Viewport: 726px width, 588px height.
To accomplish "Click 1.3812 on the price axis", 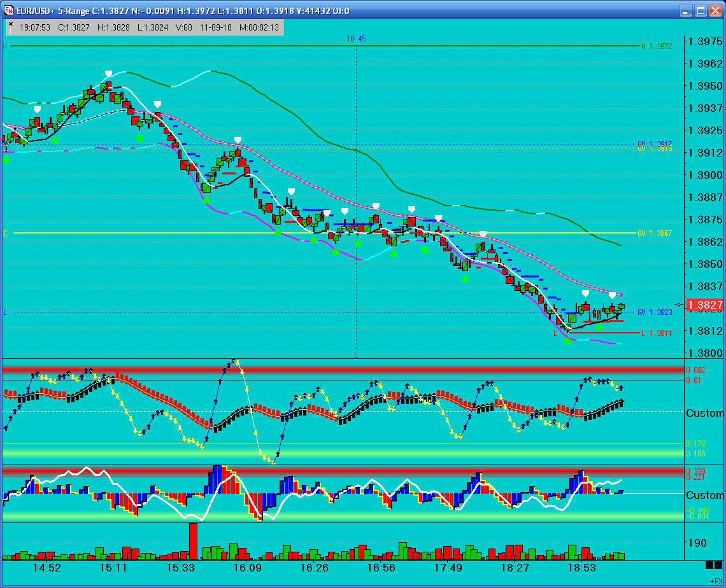I will pyautogui.click(x=705, y=331).
